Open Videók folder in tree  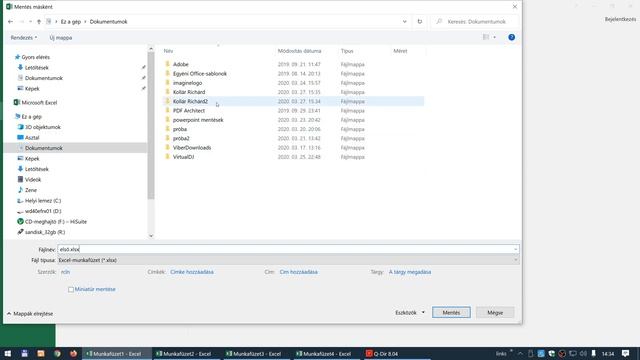(x=33, y=180)
